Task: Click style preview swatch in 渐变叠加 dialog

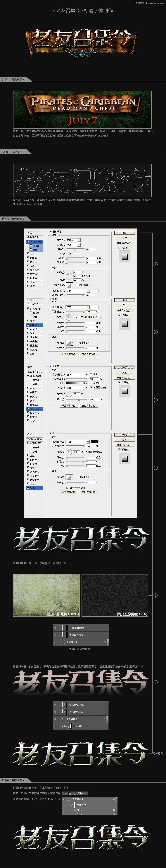Action: (x=125, y=391)
